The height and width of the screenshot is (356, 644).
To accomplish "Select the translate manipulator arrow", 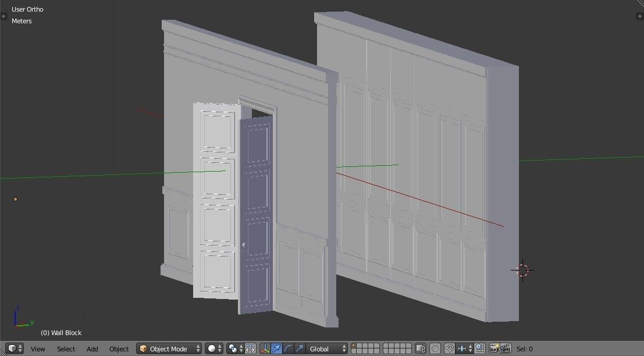I will [x=277, y=348].
